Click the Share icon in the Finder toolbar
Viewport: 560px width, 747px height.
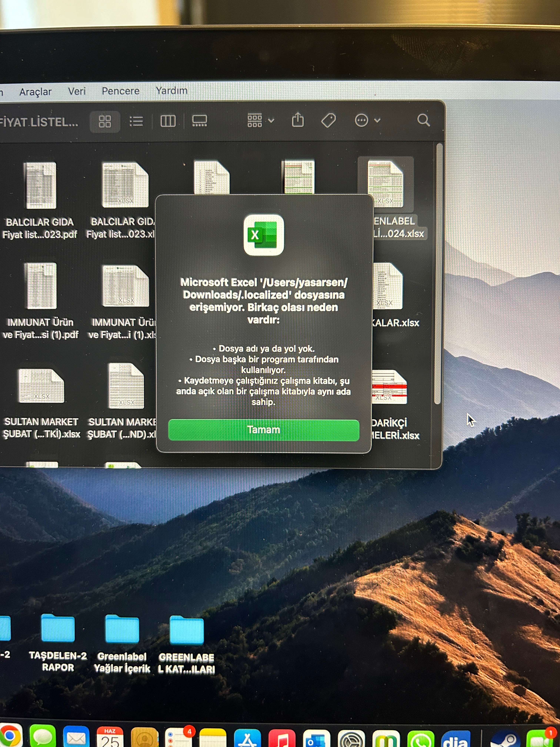point(298,119)
